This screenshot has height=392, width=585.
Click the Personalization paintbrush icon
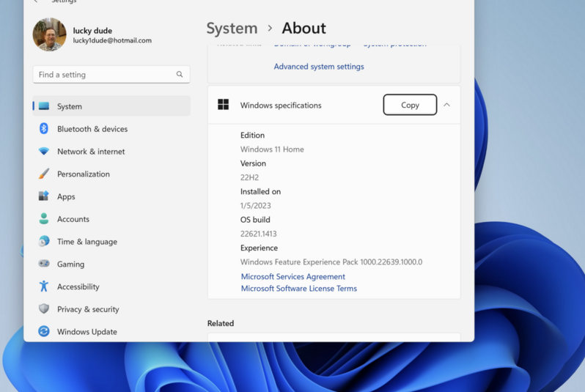pyautogui.click(x=44, y=174)
